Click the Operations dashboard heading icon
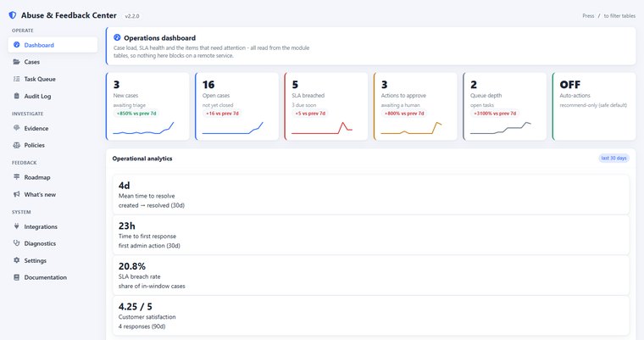Image resolution: width=644 pixels, height=340 pixels. click(117, 37)
